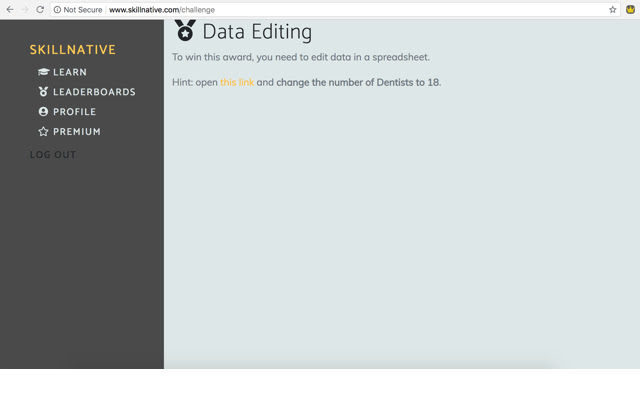
Task: Click the browser forward arrow
Action: pos(25,9)
